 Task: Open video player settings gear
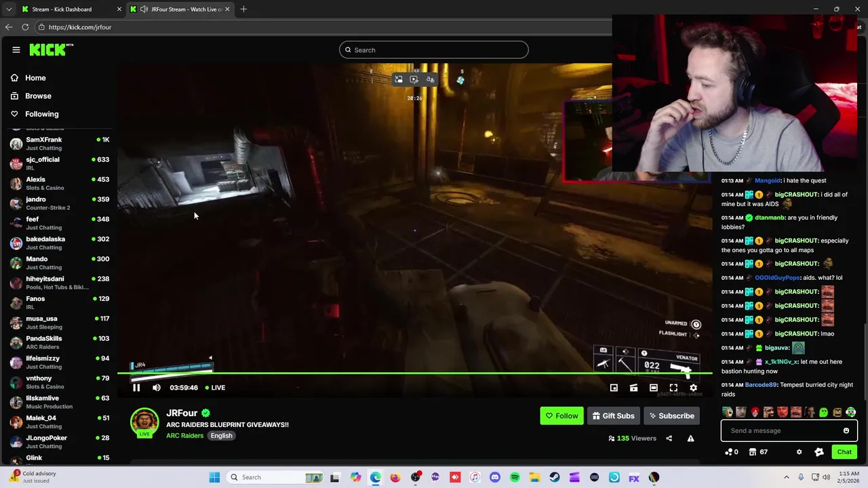click(693, 388)
